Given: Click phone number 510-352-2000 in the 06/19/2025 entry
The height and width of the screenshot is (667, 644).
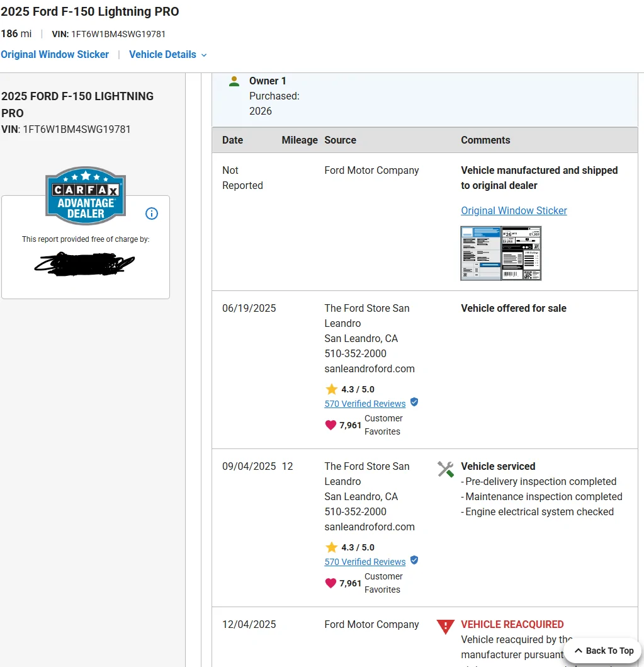Looking at the screenshot, I should tap(356, 353).
